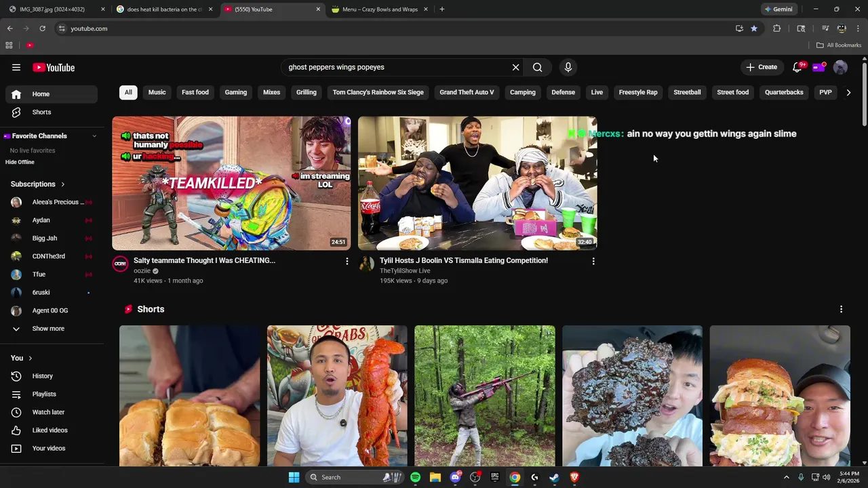Image resolution: width=868 pixels, height=488 pixels.
Task: Select the Grilling filter chip
Action: click(307, 92)
